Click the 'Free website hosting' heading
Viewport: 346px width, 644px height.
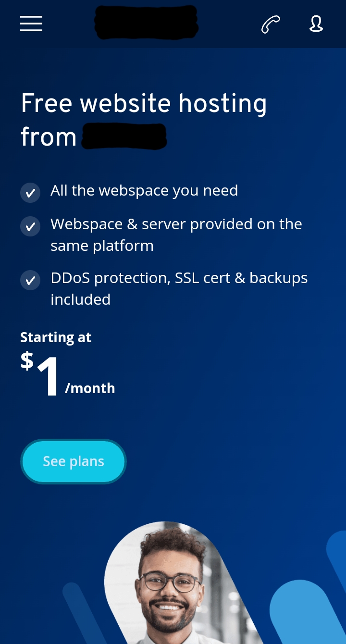(x=144, y=103)
